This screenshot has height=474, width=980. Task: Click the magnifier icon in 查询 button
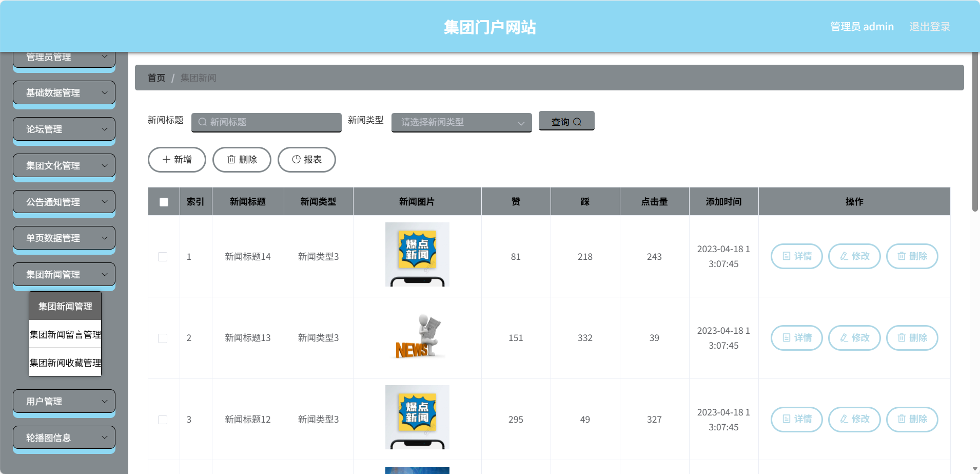point(577,122)
